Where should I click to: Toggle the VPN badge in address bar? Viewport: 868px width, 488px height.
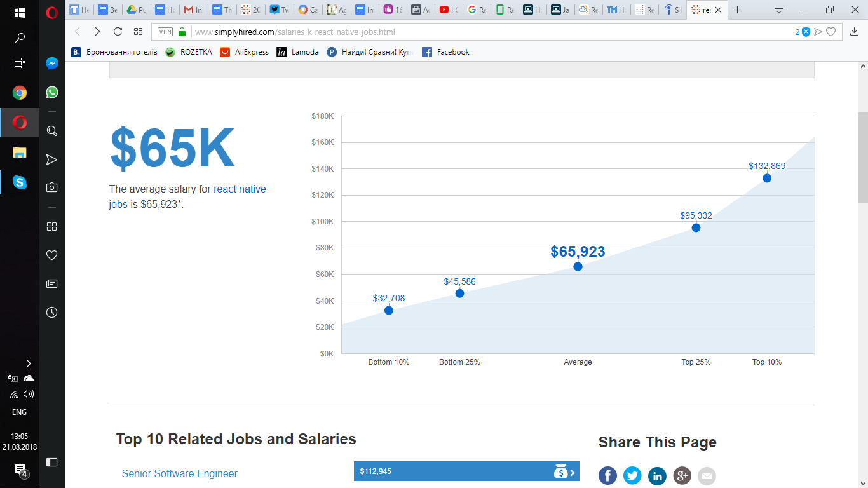(165, 32)
